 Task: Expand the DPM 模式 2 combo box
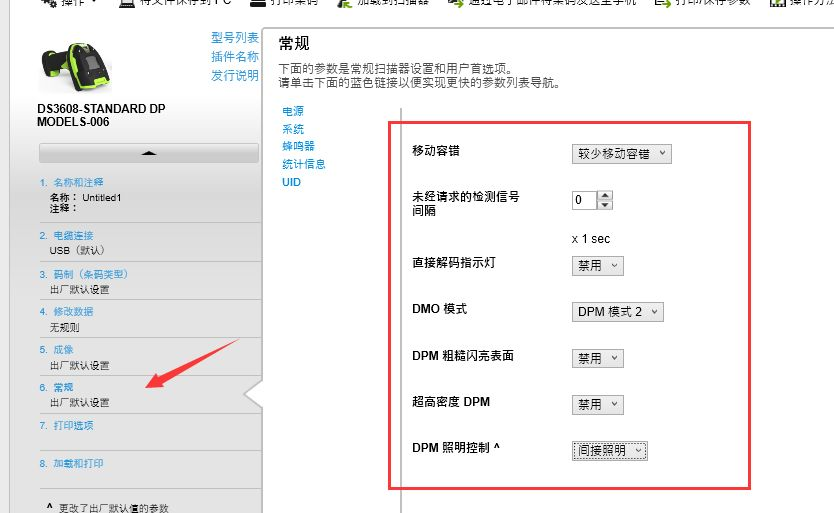click(x=617, y=312)
